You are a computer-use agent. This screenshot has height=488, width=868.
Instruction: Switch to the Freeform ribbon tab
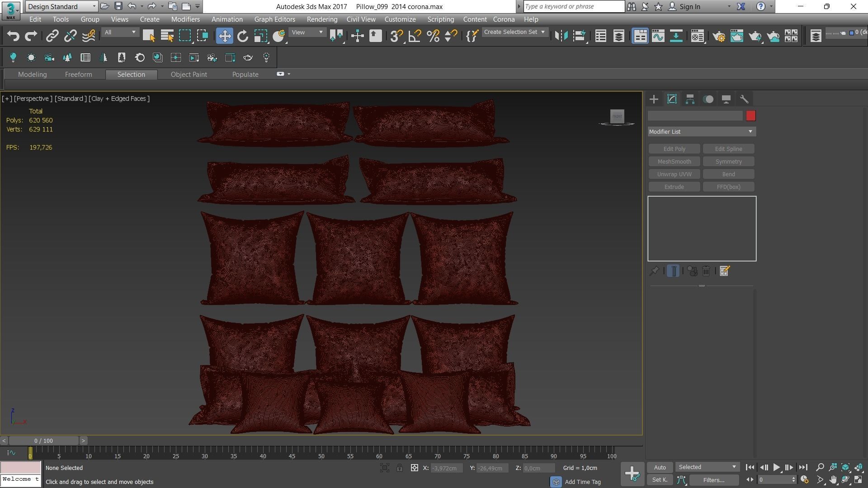78,75
